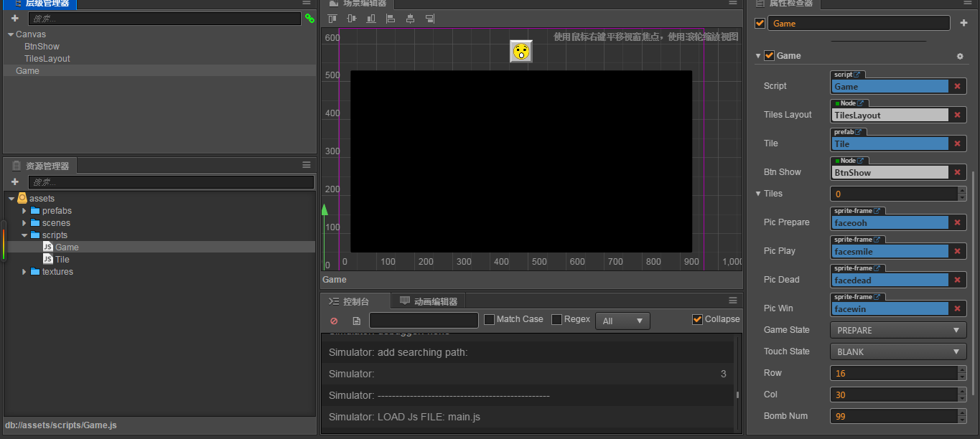Click the align vertical center icon in scene toolbar
The image size is (980, 439).
coord(352,19)
